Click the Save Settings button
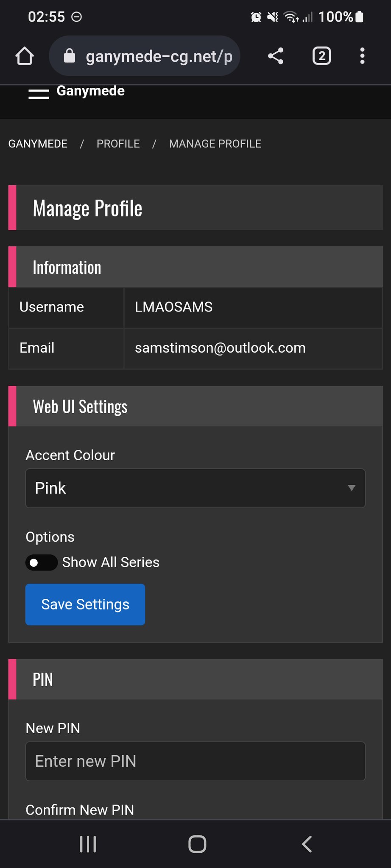This screenshot has width=391, height=868. click(x=85, y=604)
